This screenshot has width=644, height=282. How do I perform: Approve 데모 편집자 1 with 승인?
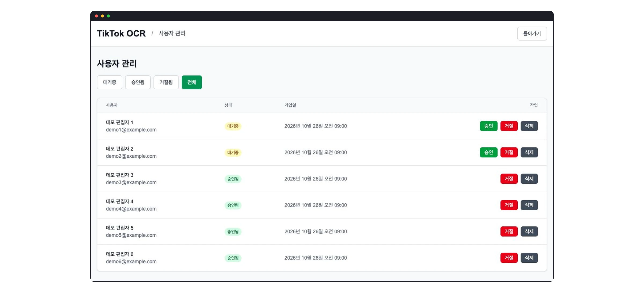488,126
